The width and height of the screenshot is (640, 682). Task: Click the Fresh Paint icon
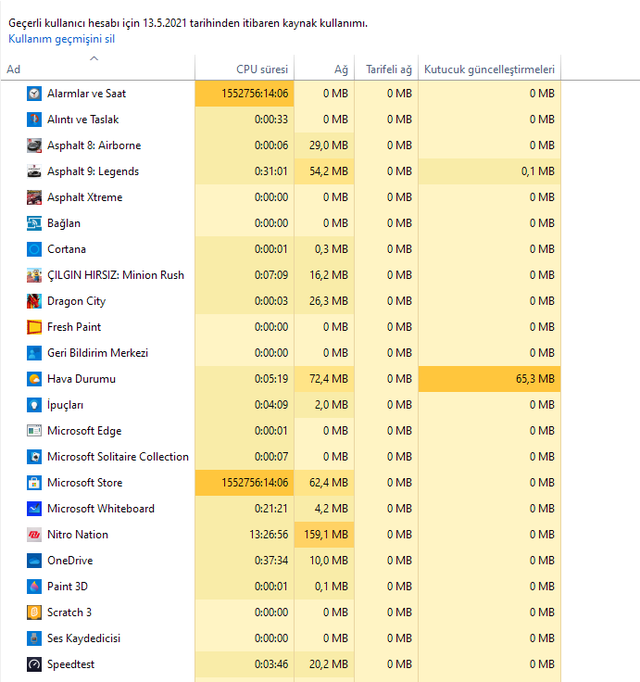point(34,327)
